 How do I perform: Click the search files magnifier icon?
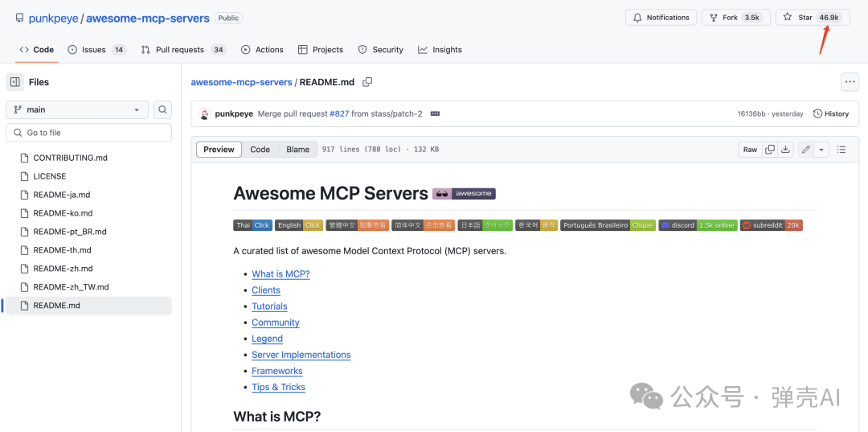pos(162,109)
